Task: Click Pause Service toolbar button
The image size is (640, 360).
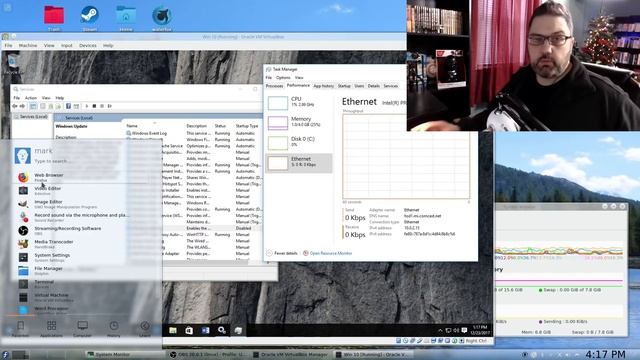Action: (102, 106)
